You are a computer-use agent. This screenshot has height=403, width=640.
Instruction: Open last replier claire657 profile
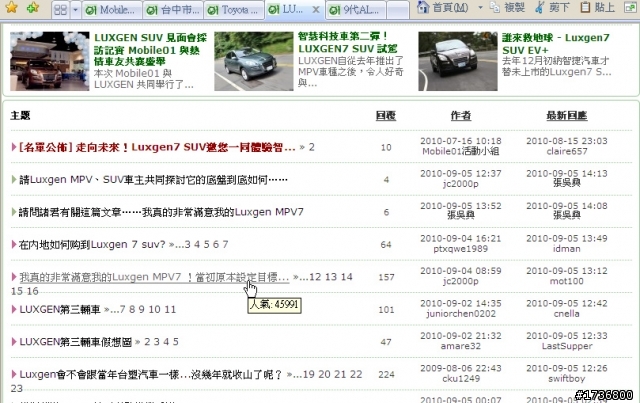pyautogui.click(x=567, y=151)
